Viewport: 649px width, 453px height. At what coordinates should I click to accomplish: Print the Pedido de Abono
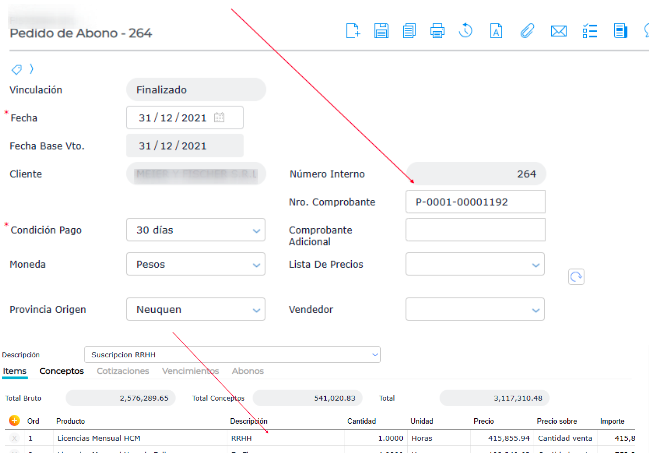point(437,31)
